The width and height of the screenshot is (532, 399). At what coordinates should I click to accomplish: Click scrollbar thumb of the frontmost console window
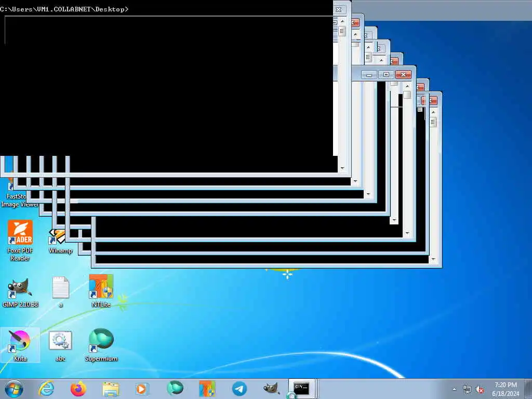pos(342,31)
